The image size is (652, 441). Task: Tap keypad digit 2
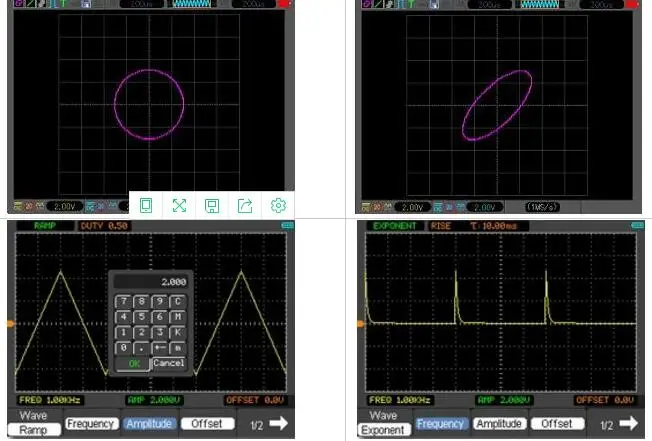coord(142,332)
